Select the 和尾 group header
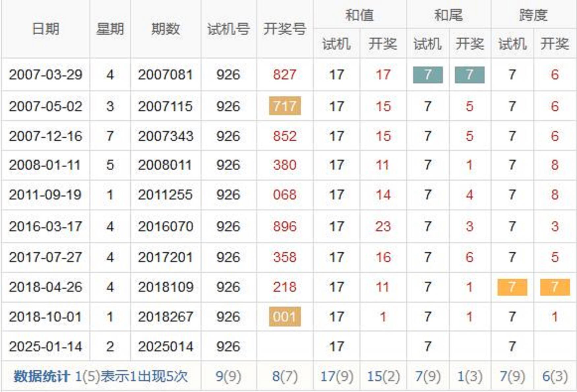Image resolution: width=577 pixels, height=392 pixels. click(x=448, y=15)
